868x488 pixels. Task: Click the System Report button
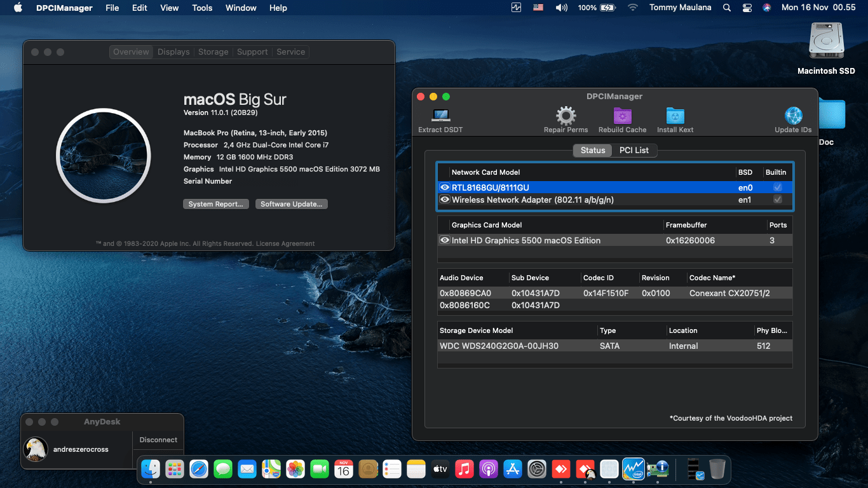[x=215, y=203]
